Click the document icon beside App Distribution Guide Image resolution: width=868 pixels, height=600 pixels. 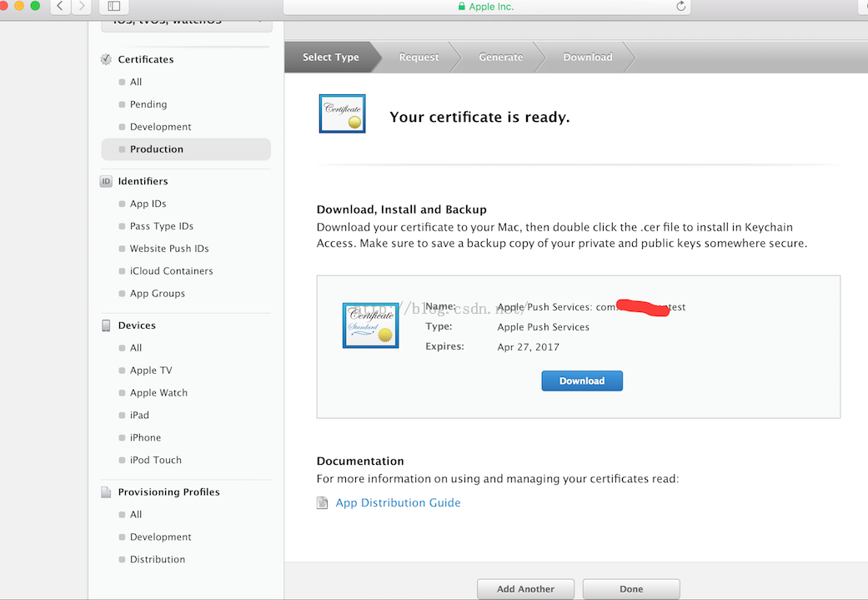(323, 503)
